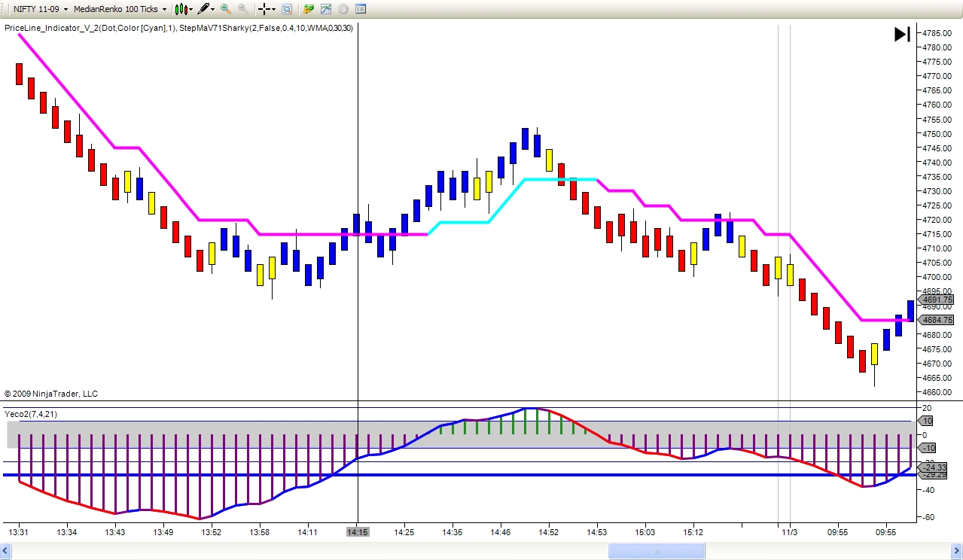Image resolution: width=963 pixels, height=560 pixels.
Task: Click the candlestick chart style icon
Action: coord(180,9)
